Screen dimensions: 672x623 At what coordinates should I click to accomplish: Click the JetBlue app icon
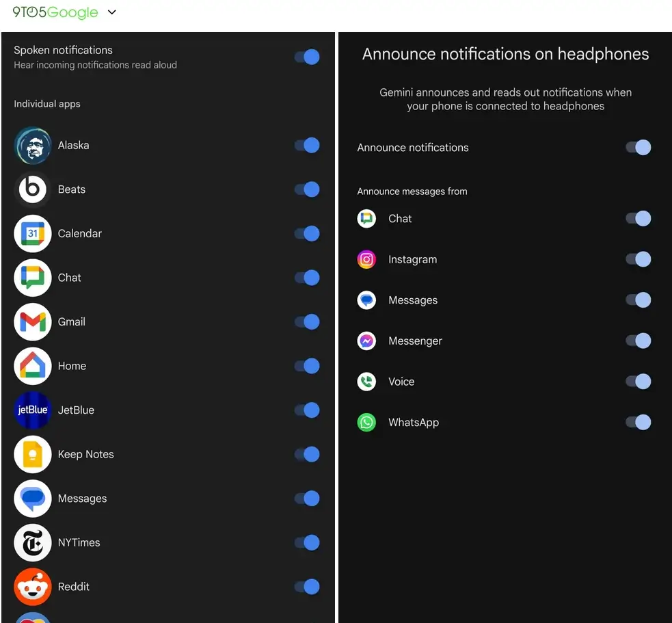point(32,410)
